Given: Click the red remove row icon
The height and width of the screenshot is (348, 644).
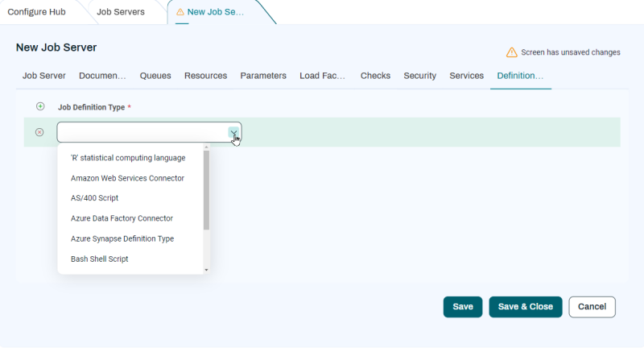Looking at the screenshot, I should pyautogui.click(x=40, y=132).
